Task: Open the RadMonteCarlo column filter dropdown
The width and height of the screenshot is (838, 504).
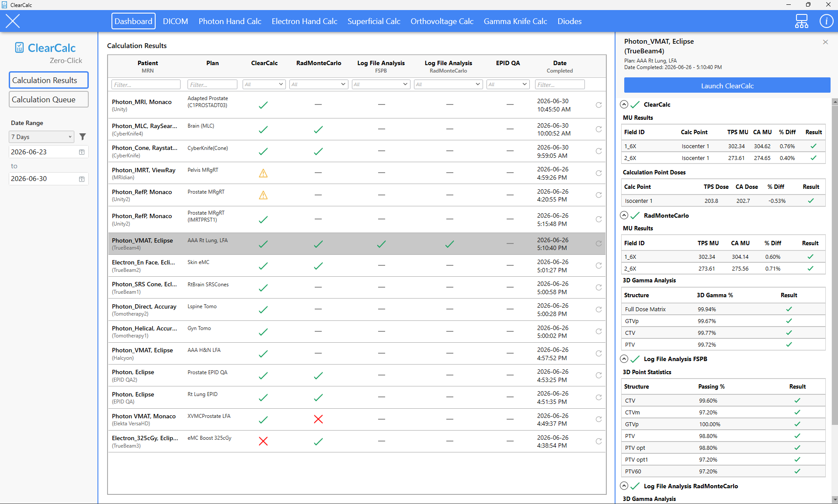Action: tap(318, 84)
